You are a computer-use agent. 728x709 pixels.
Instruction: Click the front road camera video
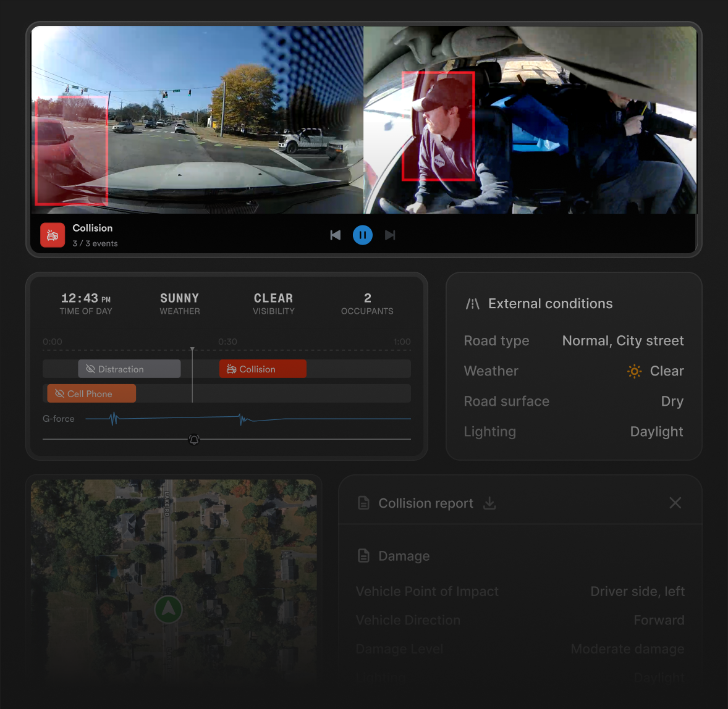[x=197, y=120]
